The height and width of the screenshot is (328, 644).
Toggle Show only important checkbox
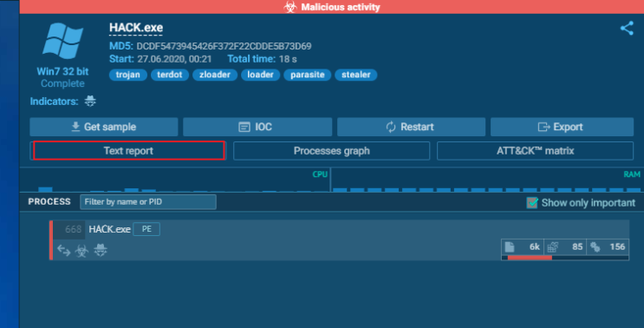click(x=532, y=203)
